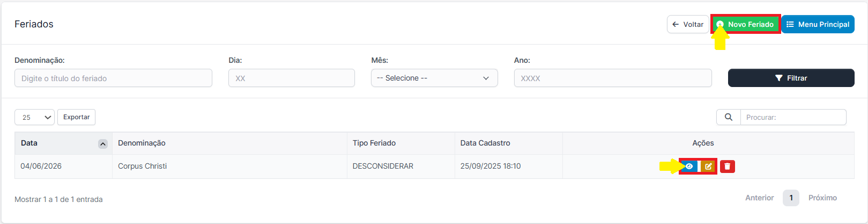Open the Mês Selecione dropdown
The width and height of the screenshot is (868, 224).
[x=434, y=78]
